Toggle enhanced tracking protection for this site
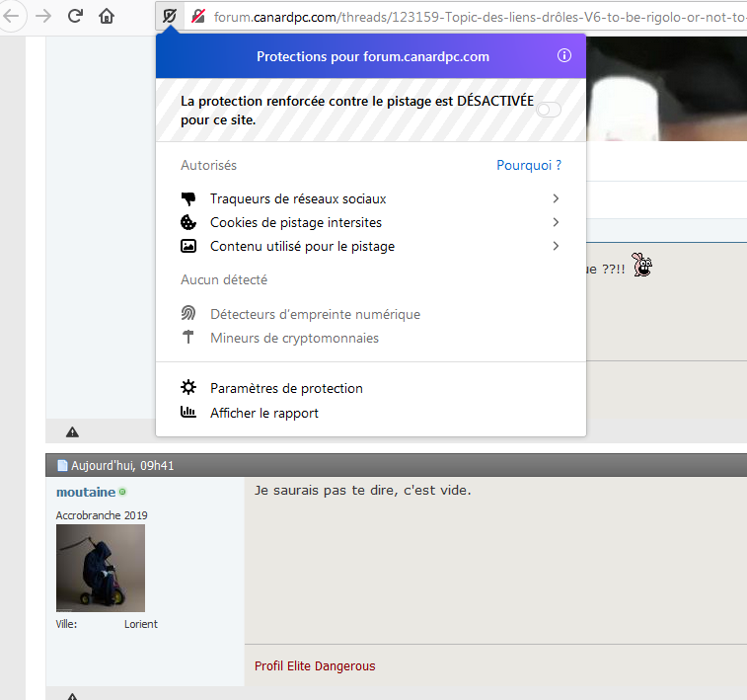The image size is (747, 700). (x=548, y=110)
